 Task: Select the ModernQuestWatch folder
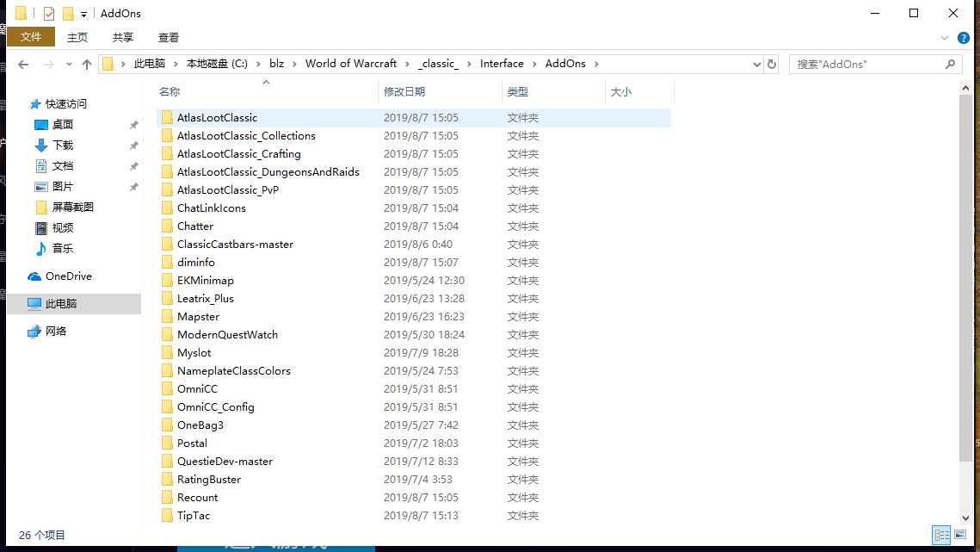[x=227, y=335]
